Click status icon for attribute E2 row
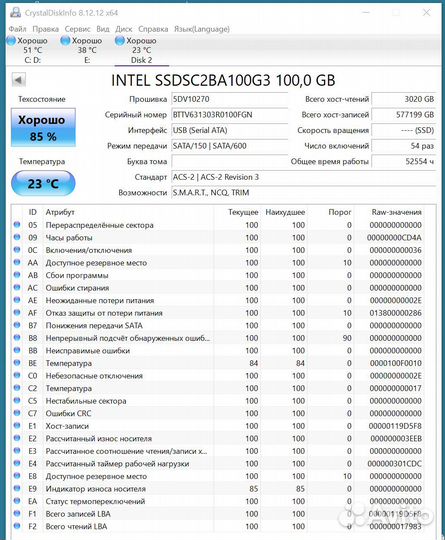 coord(17,438)
